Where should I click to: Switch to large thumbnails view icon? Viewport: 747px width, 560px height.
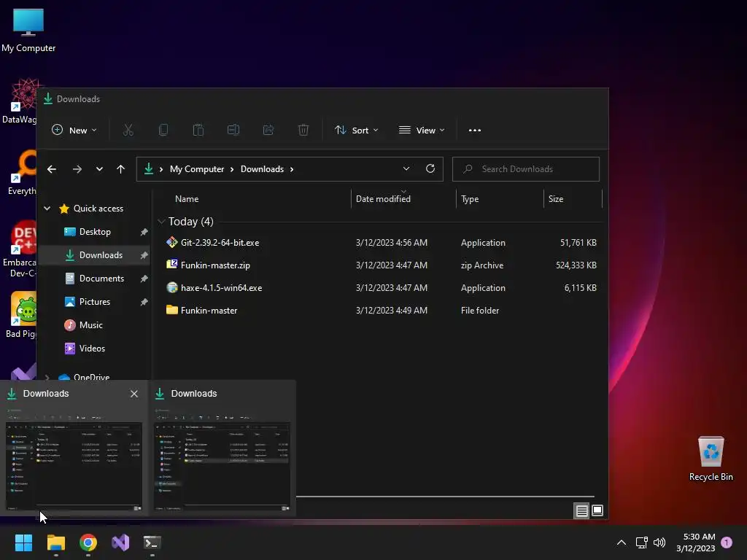tap(597, 511)
